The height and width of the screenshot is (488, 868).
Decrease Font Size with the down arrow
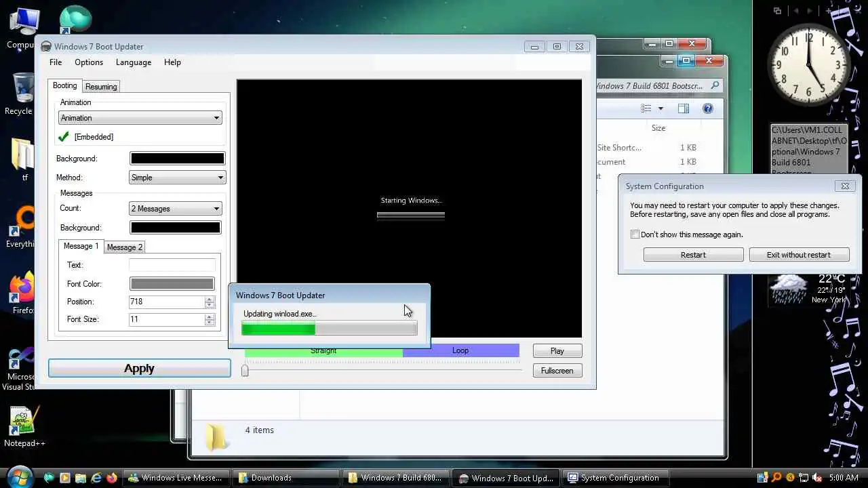click(210, 323)
